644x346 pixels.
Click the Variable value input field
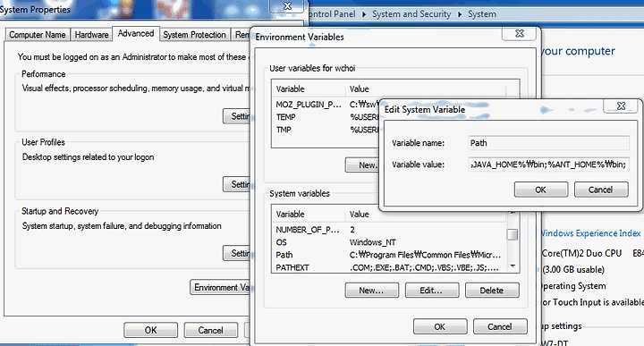(548, 165)
